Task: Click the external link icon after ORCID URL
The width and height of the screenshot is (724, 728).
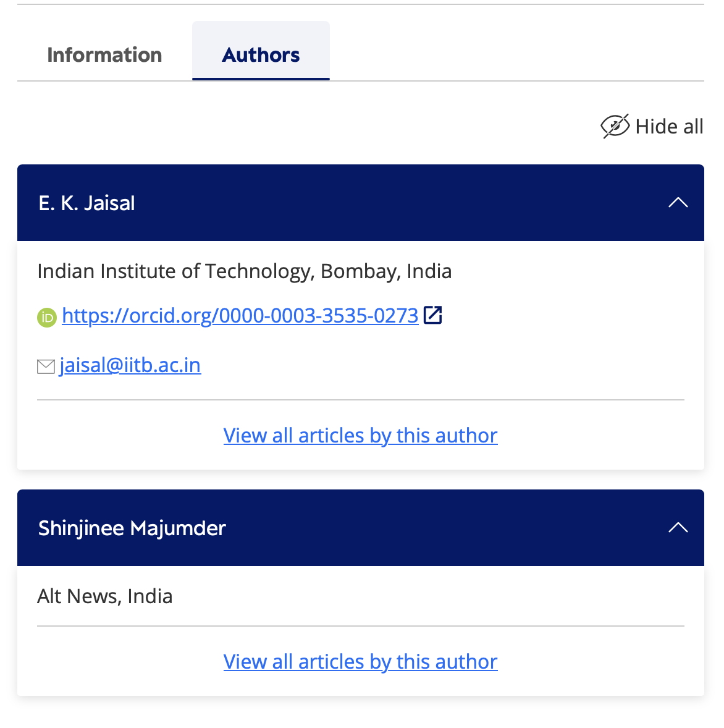Action: click(x=433, y=315)
